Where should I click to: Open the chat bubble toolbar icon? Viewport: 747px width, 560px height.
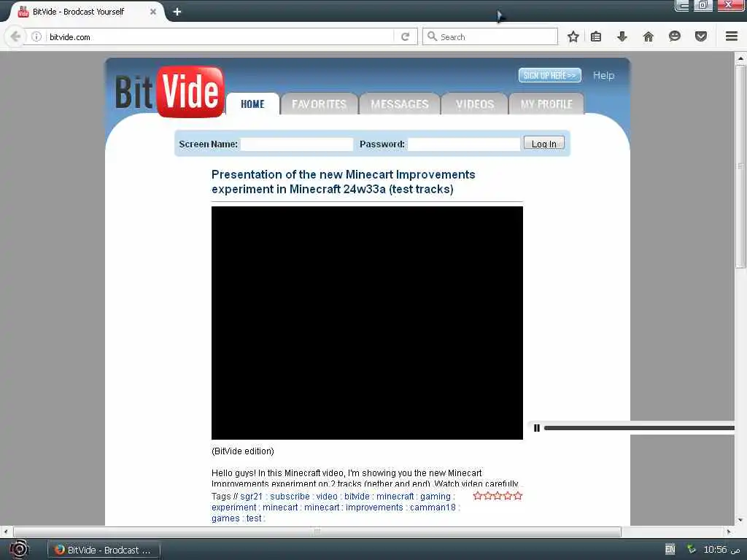click(674, 36)
